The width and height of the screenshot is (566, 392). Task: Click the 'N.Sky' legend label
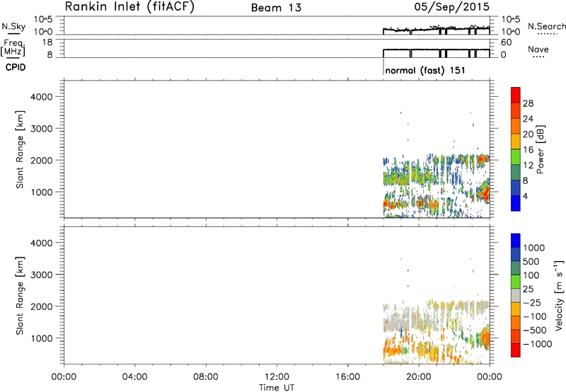pos(13,26)
